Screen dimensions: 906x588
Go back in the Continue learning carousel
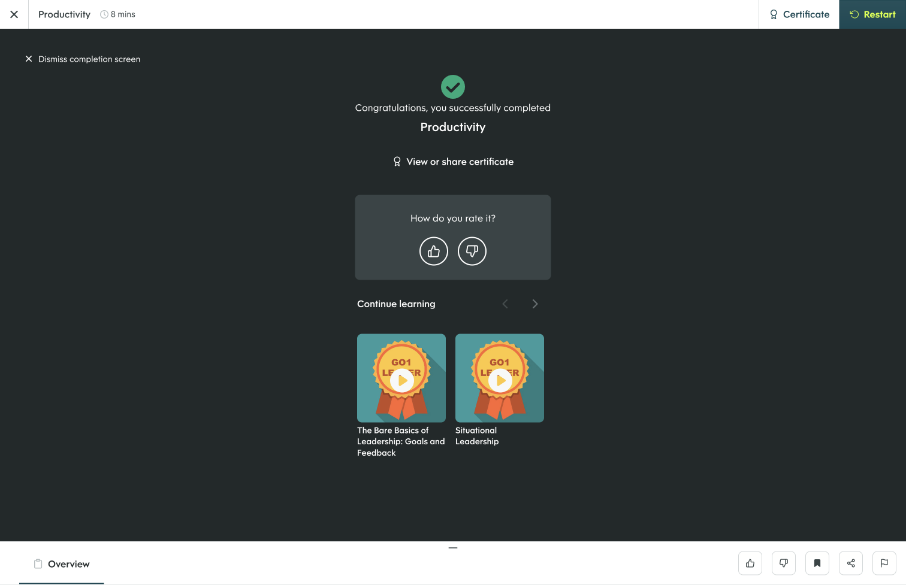[x=505, y=304]
